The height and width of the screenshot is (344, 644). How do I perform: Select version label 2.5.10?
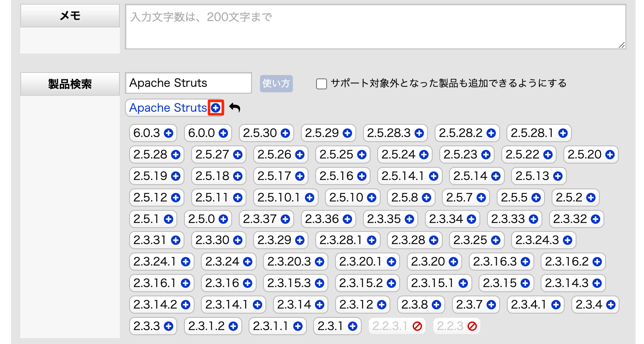click(346, 198)
